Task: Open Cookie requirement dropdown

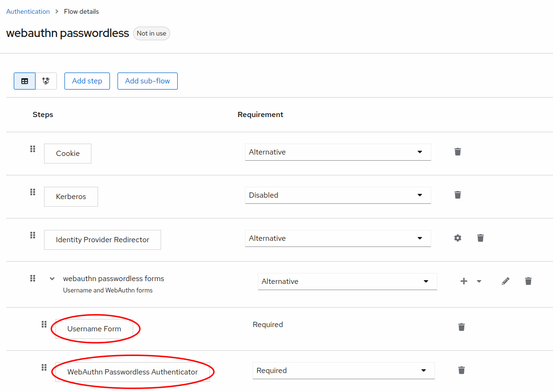Action: (337, 152)
